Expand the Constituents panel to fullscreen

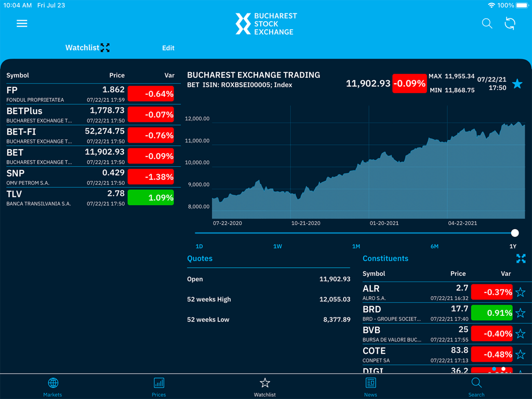[521, 258]
